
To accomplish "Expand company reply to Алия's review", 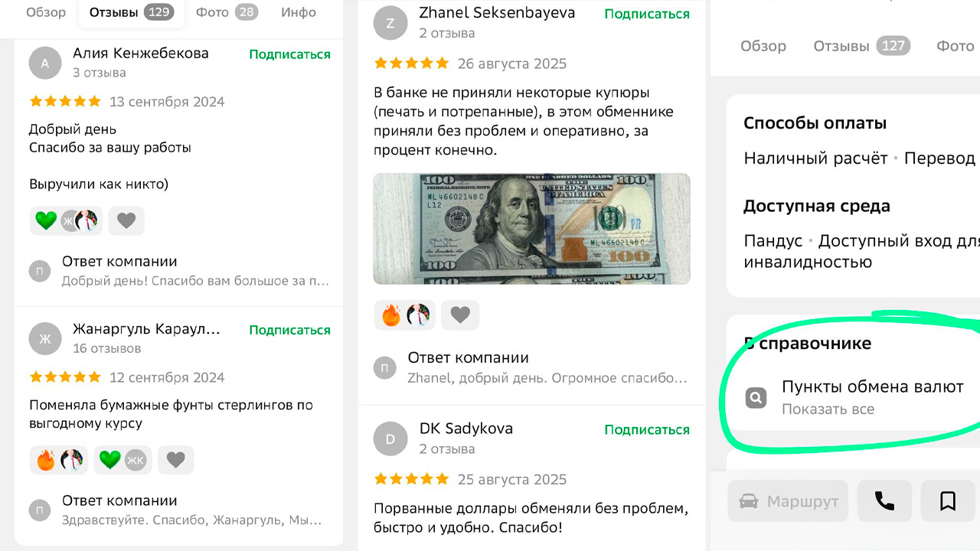I will point(180,272).
